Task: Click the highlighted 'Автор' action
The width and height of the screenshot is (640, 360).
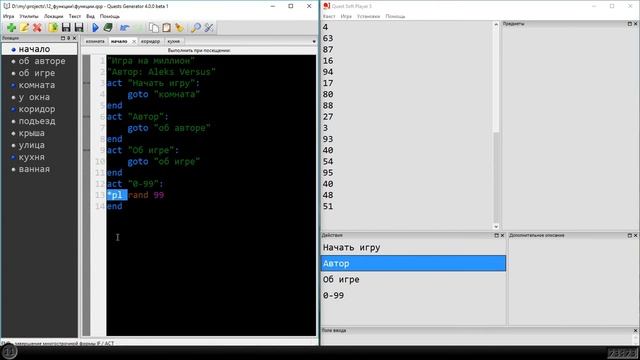Action: point(413,264)
